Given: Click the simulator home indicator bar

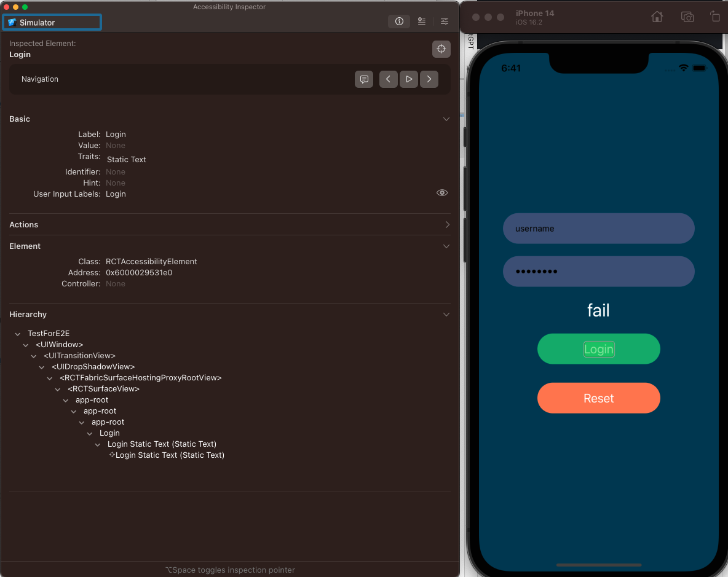Looking at the screenshot, I should point(598,565).
